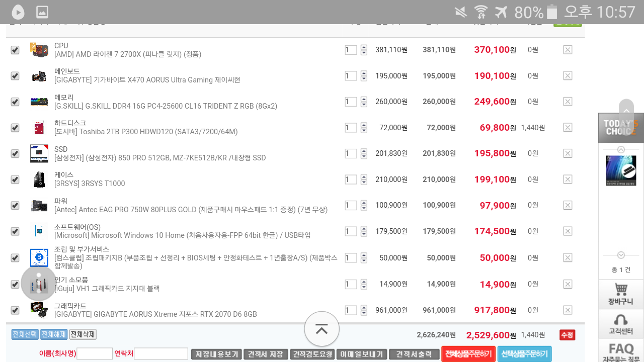
Task: Increase CPU quantity with up arrow
Action: [x=364, y=47]
